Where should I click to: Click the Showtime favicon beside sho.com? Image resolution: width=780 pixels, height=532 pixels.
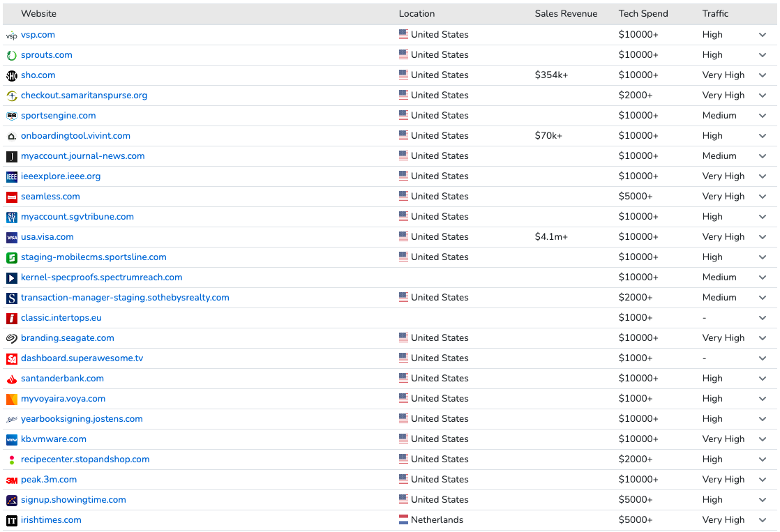(12, 75)
